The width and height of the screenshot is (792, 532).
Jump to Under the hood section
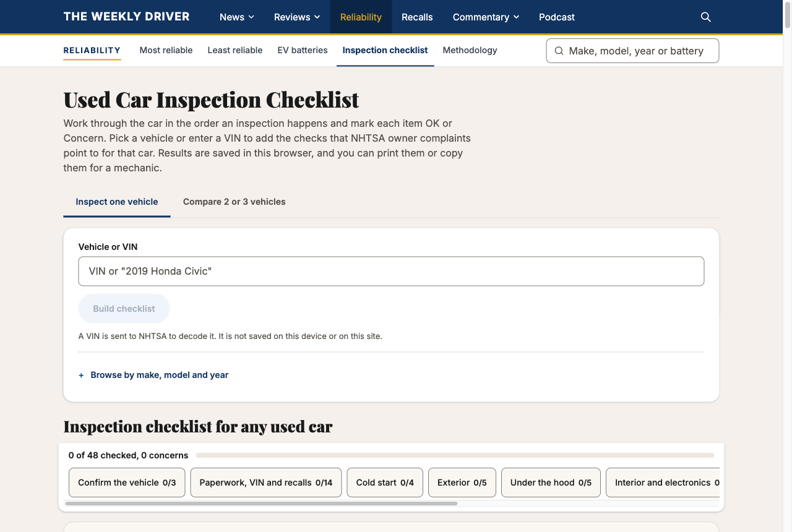tap(551, 483)
